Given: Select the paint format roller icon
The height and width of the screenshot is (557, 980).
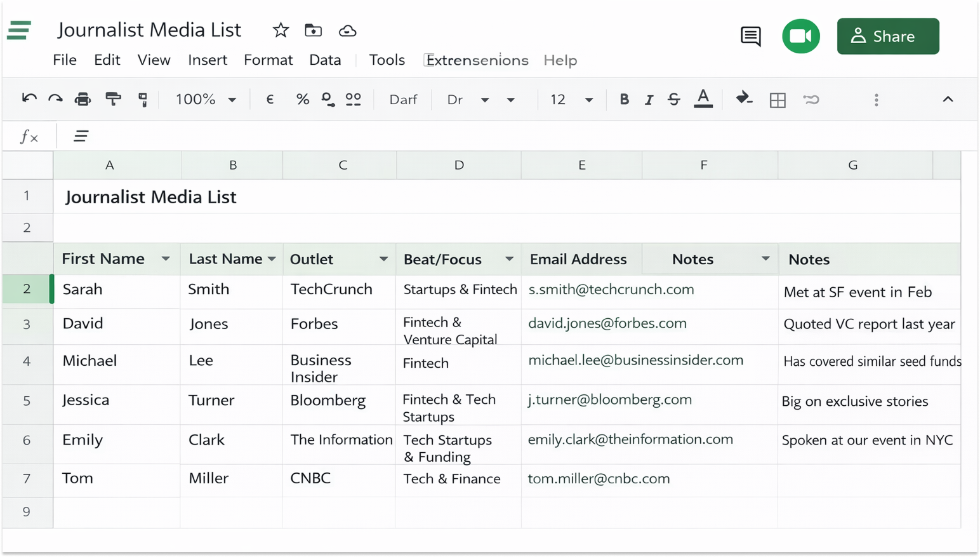Looking at the screenshot, I should (113, 99).
